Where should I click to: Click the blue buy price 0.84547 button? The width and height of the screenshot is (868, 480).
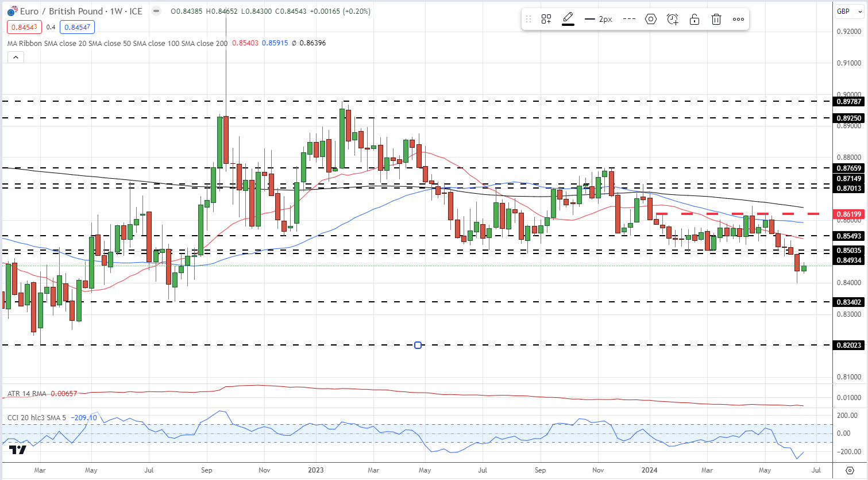[77, 27]
